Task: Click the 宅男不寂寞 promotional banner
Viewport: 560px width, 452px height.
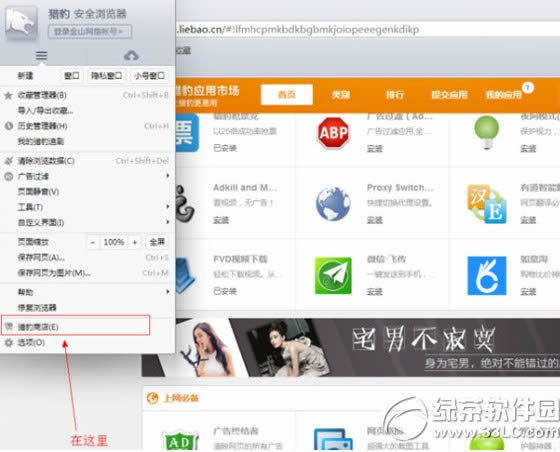Action: (351, 348)
